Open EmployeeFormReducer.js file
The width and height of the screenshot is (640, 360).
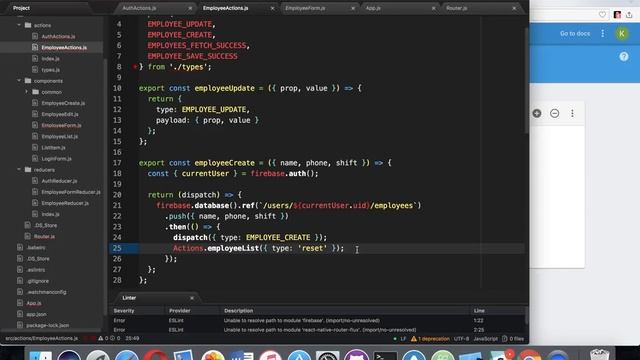coord(71,192)
